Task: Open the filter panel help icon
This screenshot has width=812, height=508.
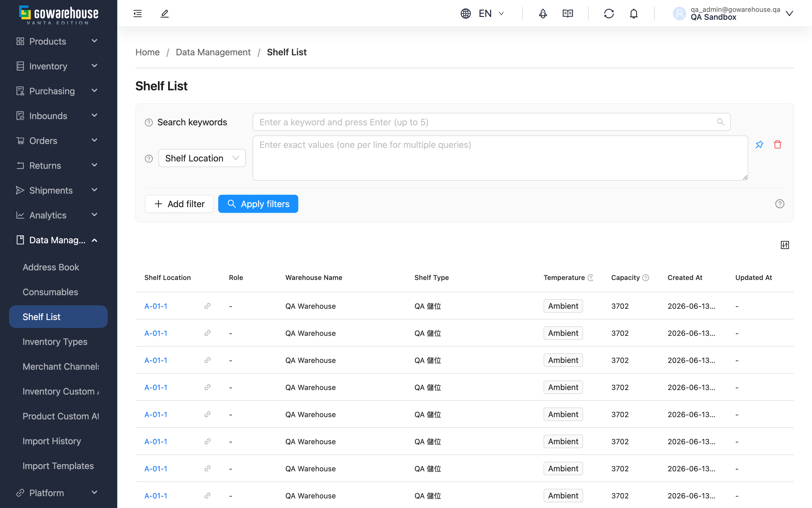Action: click(x=780, y=203)
